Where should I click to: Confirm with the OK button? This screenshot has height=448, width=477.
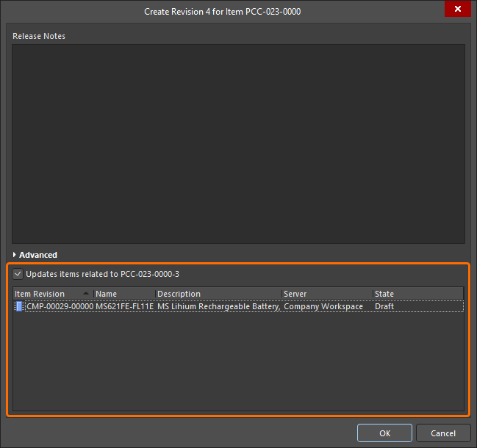point(384,433)
